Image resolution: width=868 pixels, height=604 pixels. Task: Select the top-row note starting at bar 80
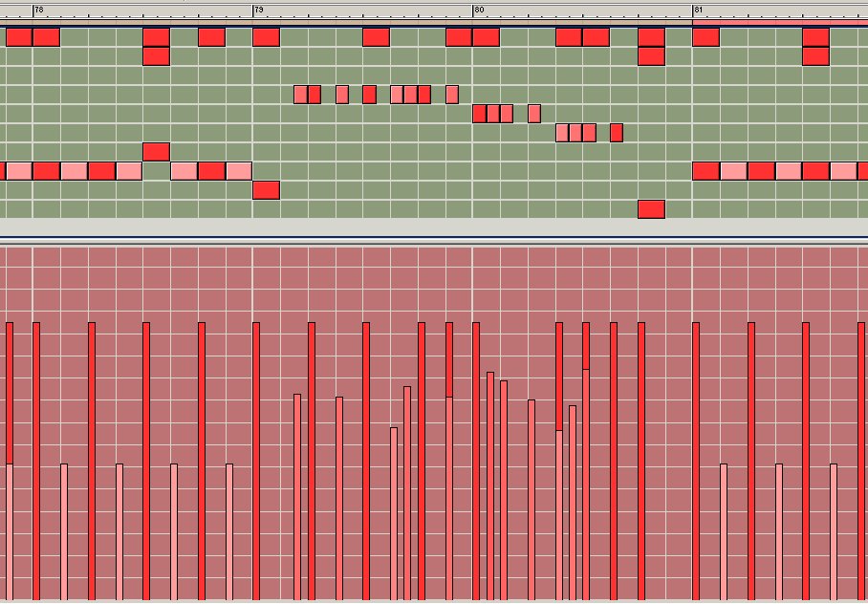(x=486, y=37)
